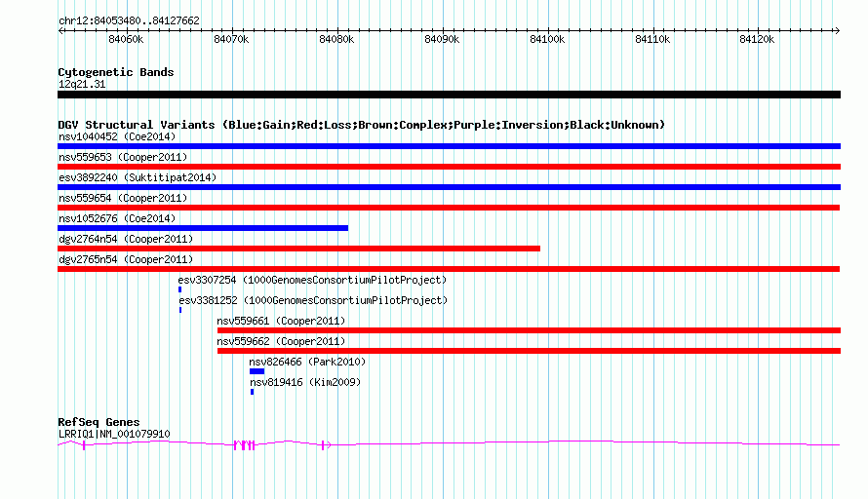Select the DGV Structural Variants track title

click(362, 125)
